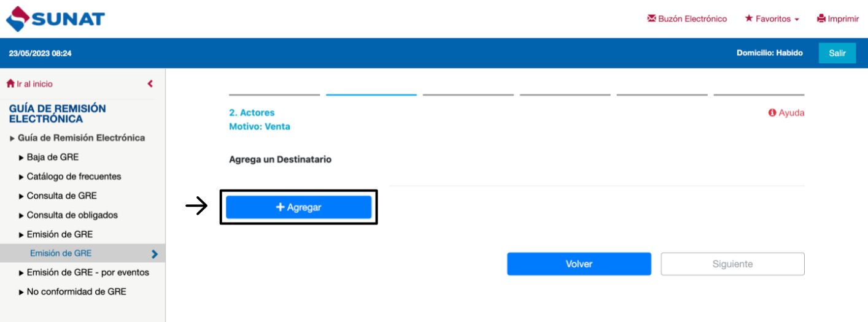Click the Ayuda info icon

pos(772,113)
